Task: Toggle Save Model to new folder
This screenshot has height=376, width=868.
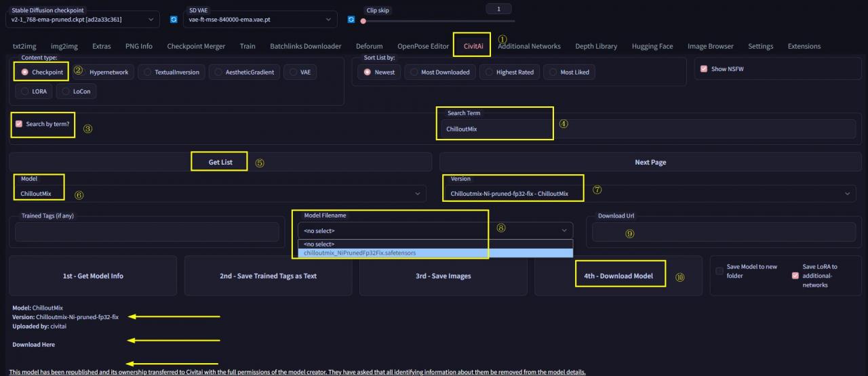Action: point(719,271)
